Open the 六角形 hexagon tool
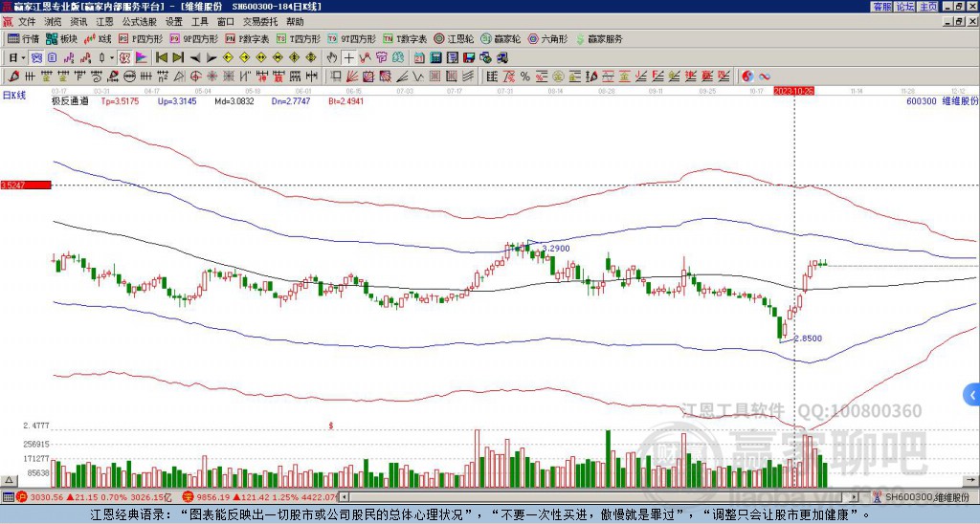The image size is (980, 524). pos(548,38)
